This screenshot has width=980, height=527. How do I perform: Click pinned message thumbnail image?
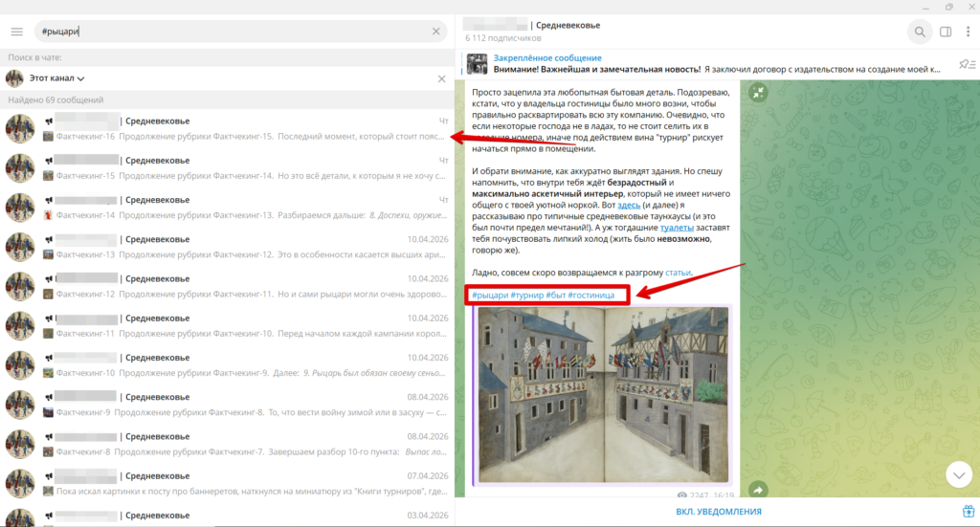(x=477, y=64)
